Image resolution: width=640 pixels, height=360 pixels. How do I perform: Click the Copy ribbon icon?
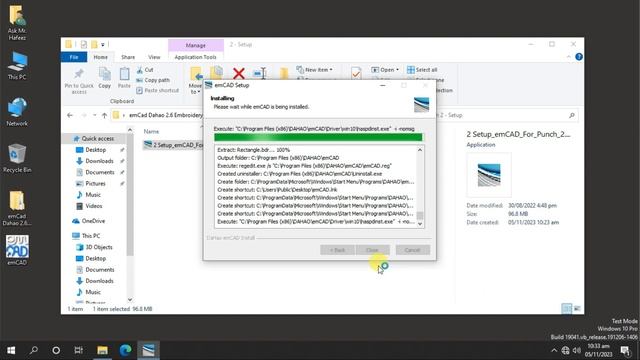104,78
